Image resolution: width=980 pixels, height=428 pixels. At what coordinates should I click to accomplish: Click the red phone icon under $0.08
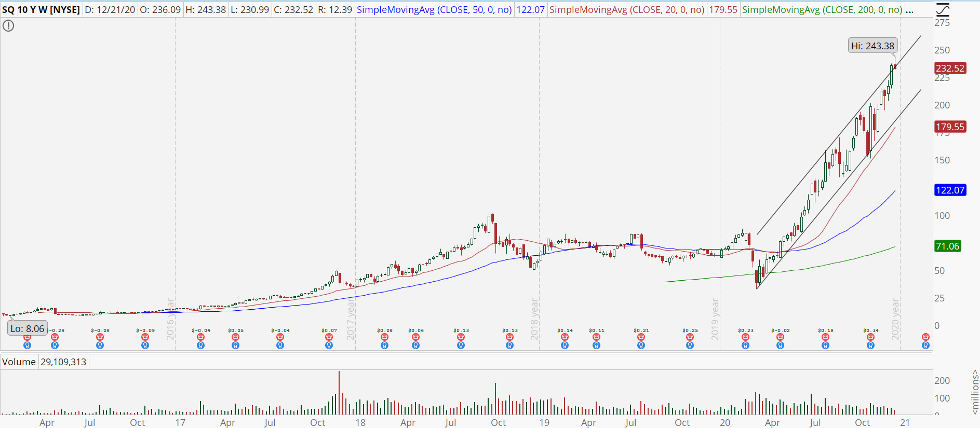[x=384, y=337]
